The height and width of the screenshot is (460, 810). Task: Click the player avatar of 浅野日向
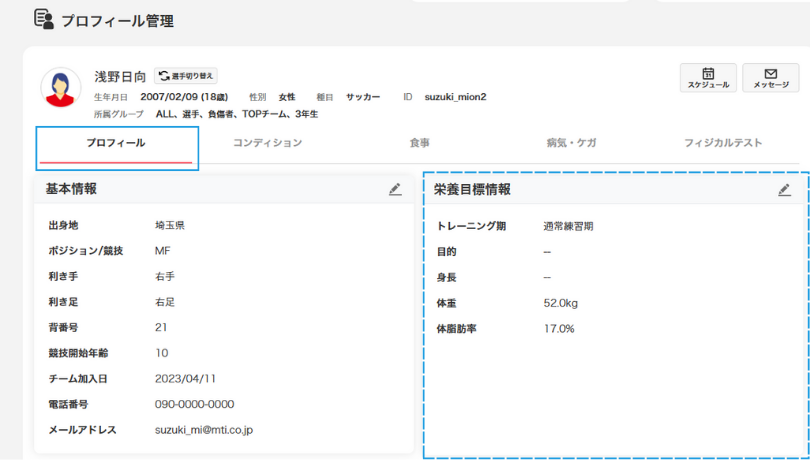click(61, 88)
